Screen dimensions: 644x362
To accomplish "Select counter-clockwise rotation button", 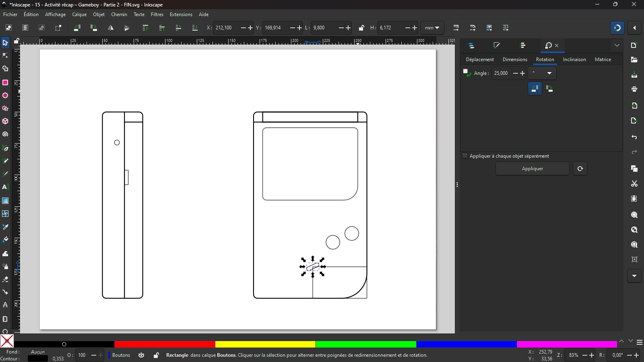I will pyautogui.click(x=535, y=88).
